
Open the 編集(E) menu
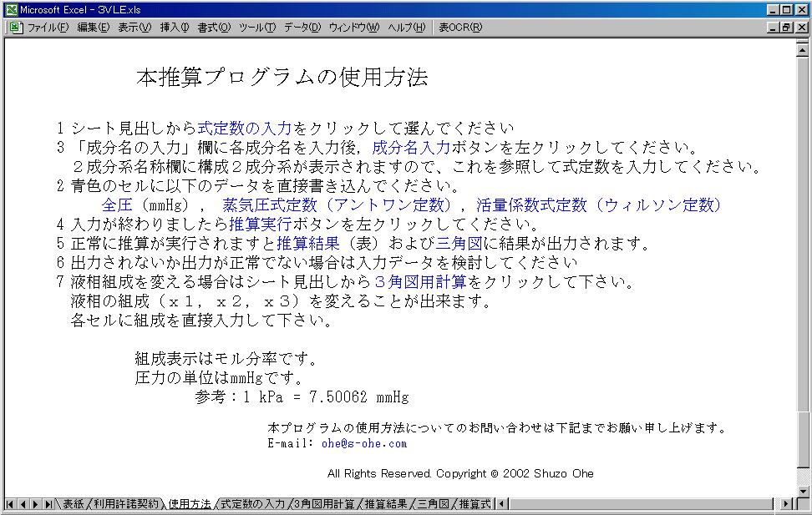(94, 28)
